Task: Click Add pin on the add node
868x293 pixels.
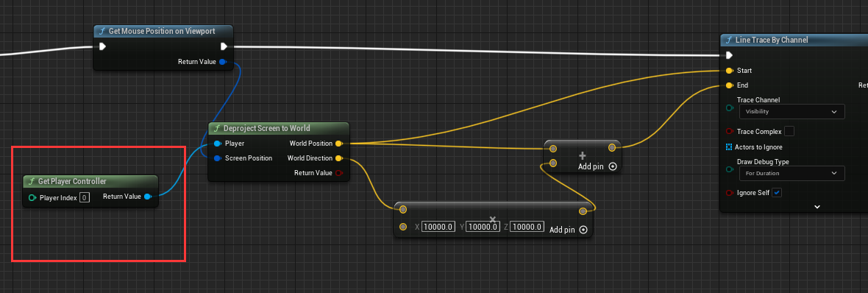Action: [597, 166]
